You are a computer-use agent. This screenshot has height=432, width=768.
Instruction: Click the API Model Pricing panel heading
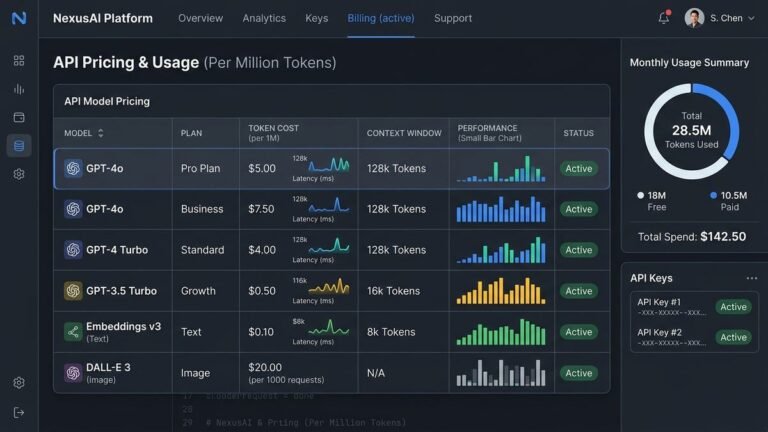coord(107,101)
